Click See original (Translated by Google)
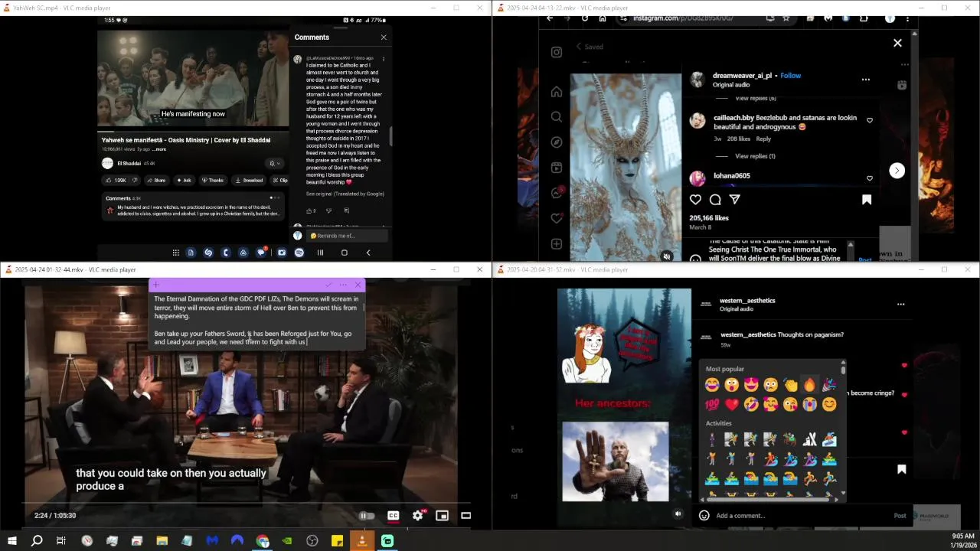This screenshot has width=980, height=551. [x=345, y=194]
